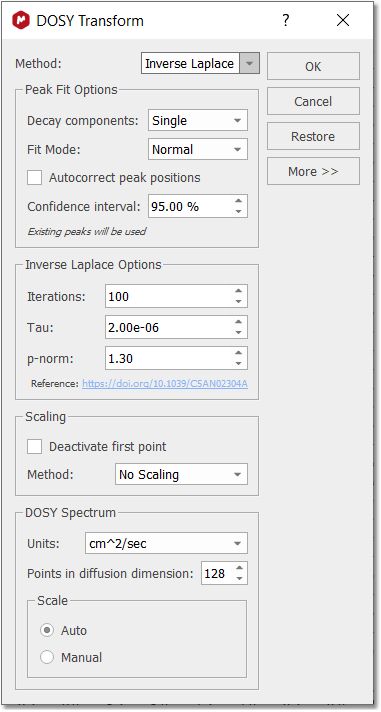381x712 pixels.
Task: Open the cm^2/sec units dropdown
Action: pos(166,544)
